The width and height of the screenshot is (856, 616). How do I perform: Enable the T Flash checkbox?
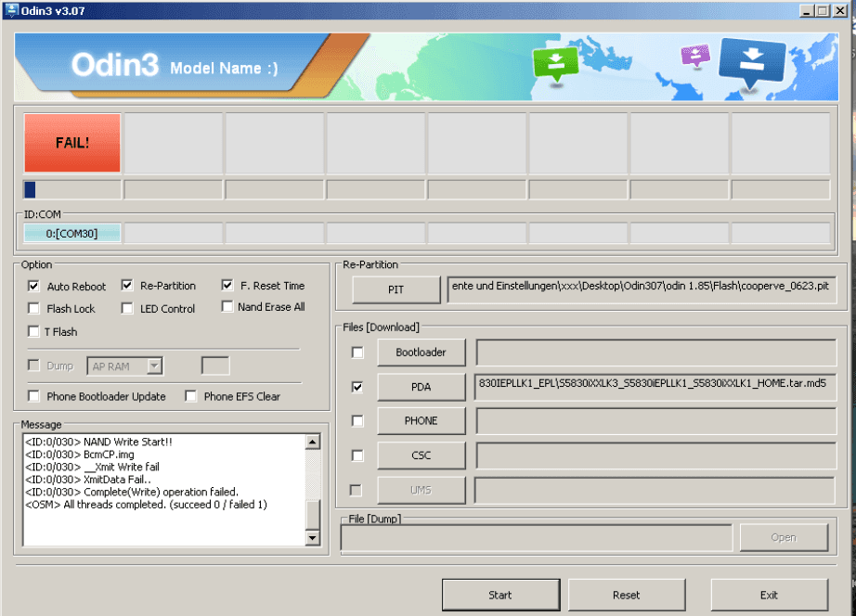tap(33, 332)
